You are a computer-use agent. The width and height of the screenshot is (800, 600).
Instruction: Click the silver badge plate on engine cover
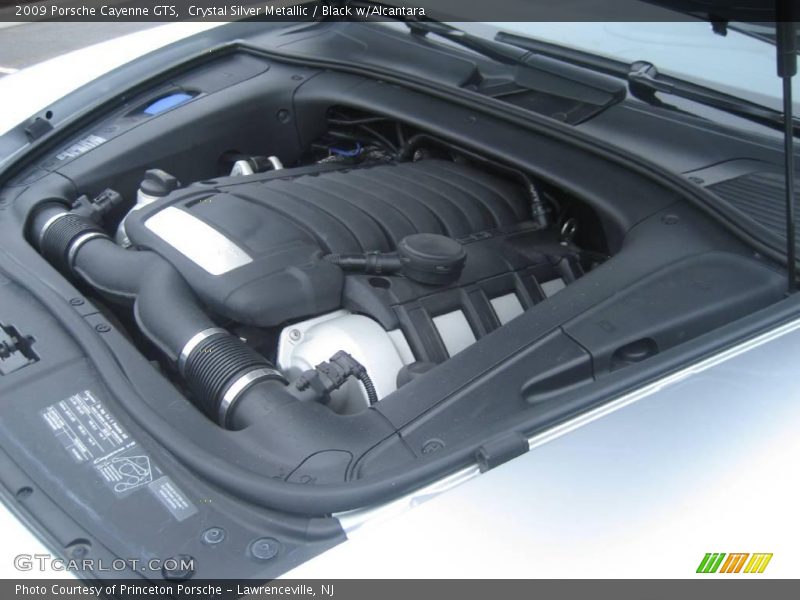(197, 240)
